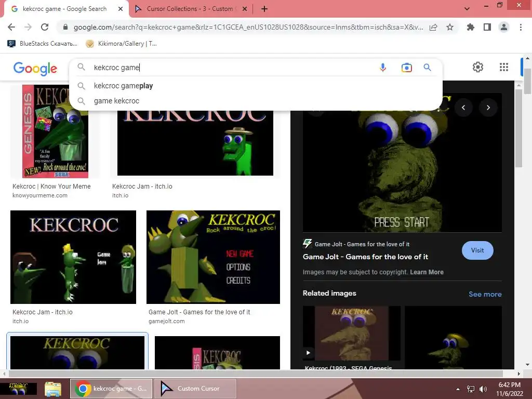Bookmark this page with the star icon
532x399 pixels.
click(450, 27)
